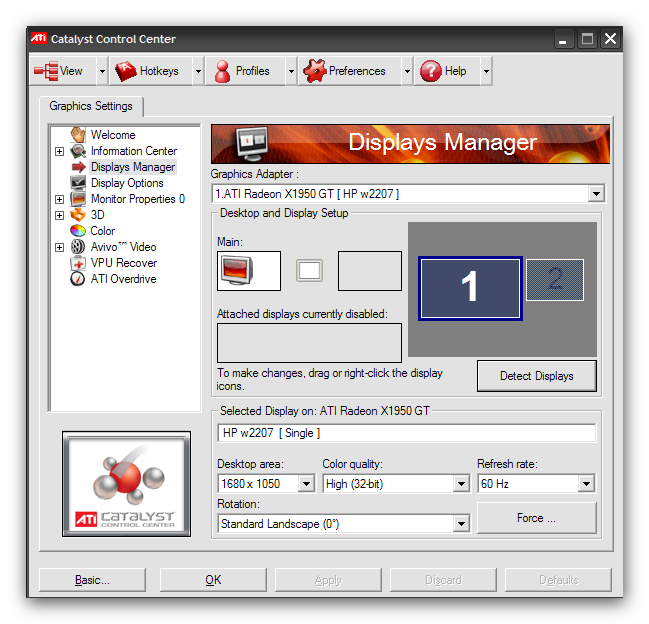
Task: Open the Preferences dropdown arrow
Action: (407, 71)
